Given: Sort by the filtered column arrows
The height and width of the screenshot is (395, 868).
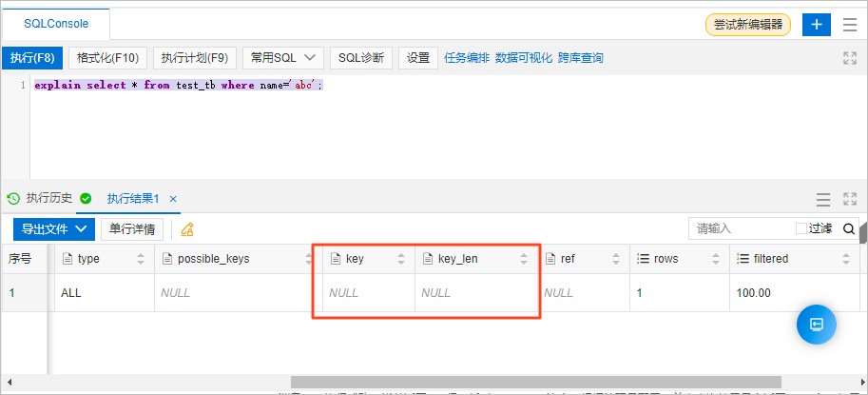Looking at the screenshot, I should pyautogui.click(x=845, y=259).
